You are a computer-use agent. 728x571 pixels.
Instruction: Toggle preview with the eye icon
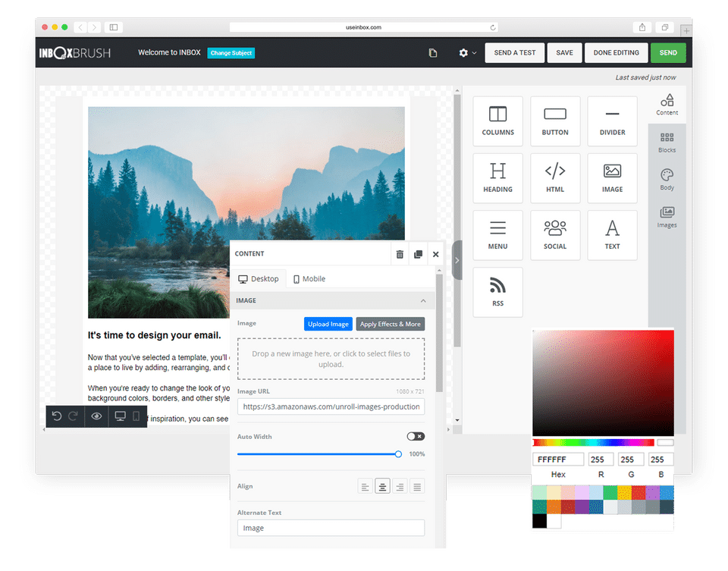point(96,416)
